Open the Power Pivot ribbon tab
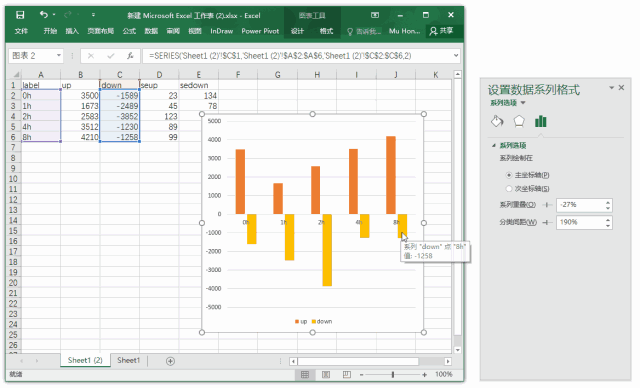This screenshot has height=388, width=640. pos(260,31)
